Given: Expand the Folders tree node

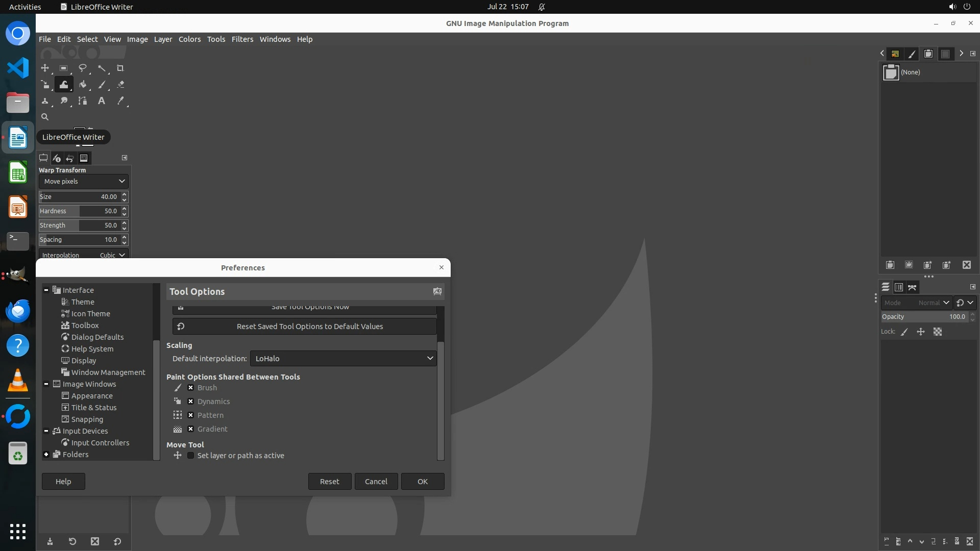Looking at the screenshot, I should click(x=46, y=455).
